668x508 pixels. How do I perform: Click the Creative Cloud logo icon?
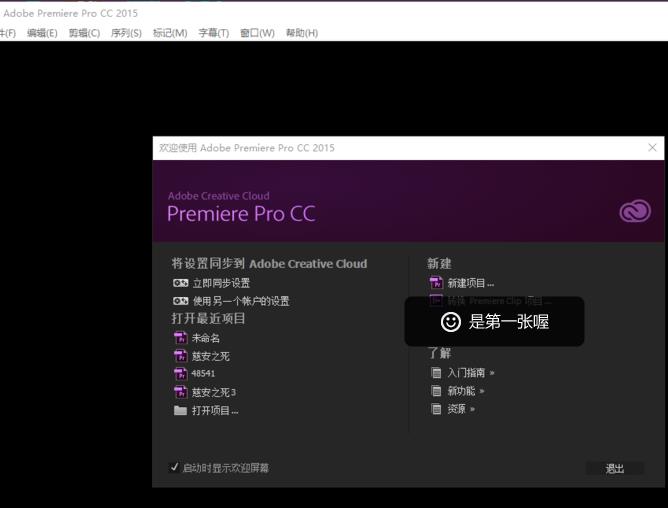[635, 211]
